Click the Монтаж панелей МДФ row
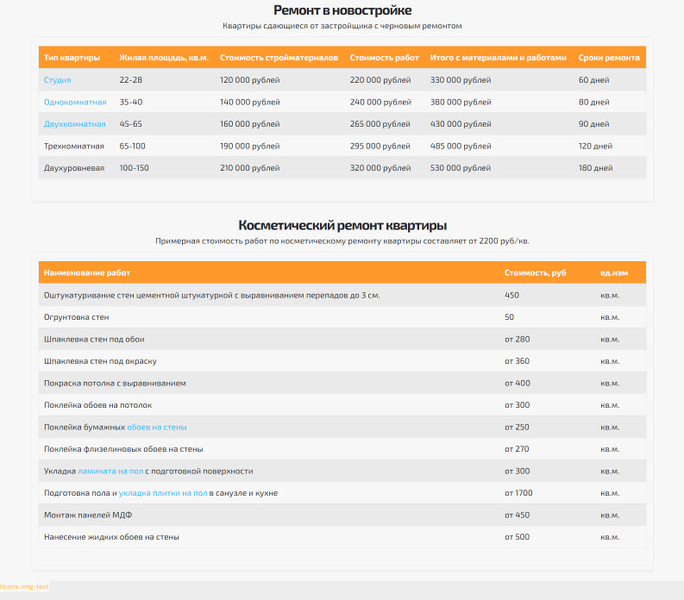The image size is (684, 600). pos(342,515)
